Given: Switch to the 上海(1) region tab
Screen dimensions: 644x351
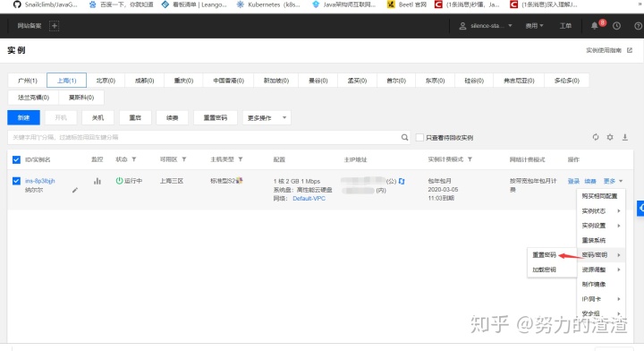Looking at the screenshot, I should 66,81.
